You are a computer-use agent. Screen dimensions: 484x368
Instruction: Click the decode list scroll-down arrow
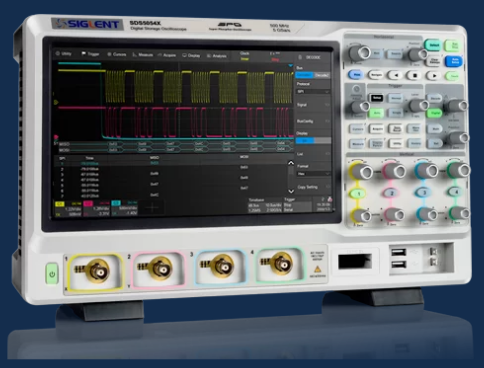(291, 191)
